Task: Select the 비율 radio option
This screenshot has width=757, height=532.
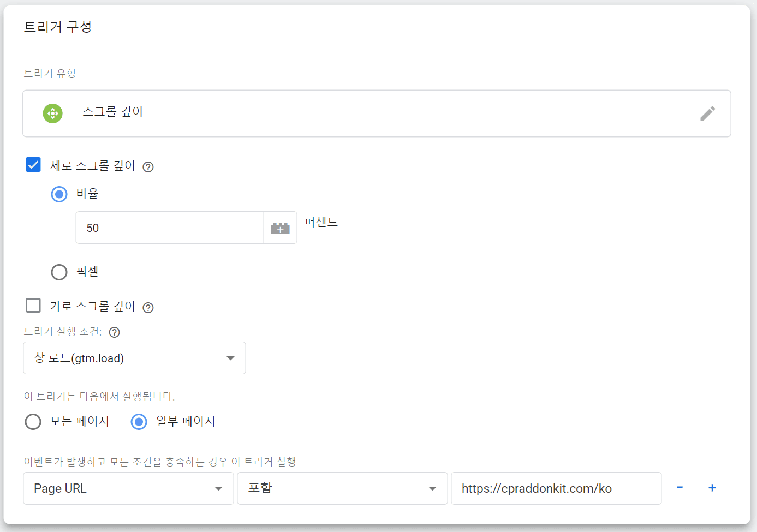Action: coord(59,194)
